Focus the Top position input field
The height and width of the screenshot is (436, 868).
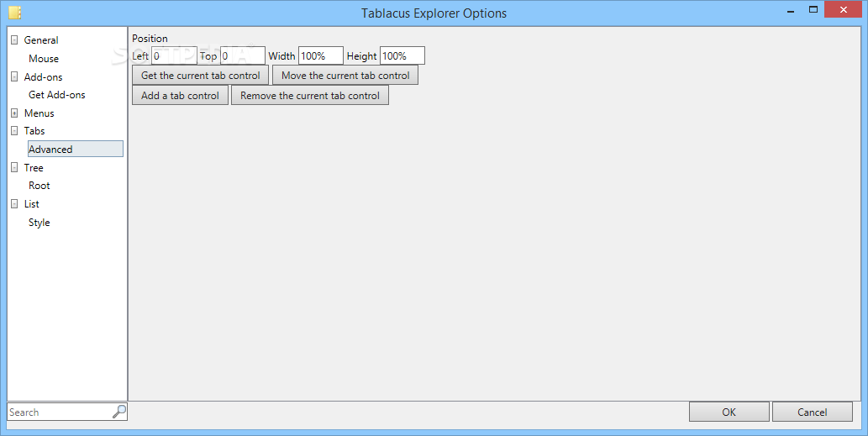click(x=243, y=56)
